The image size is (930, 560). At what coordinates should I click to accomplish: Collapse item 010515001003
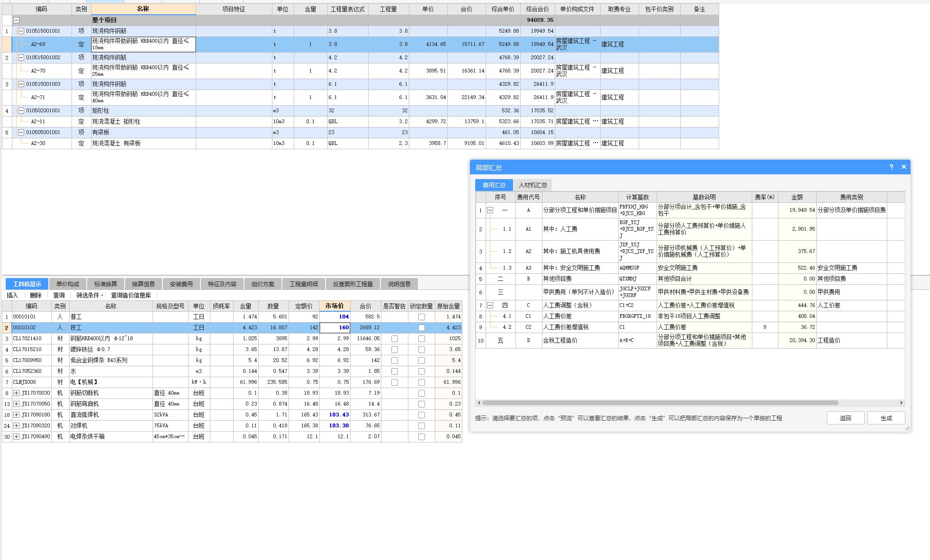(21, 84)
